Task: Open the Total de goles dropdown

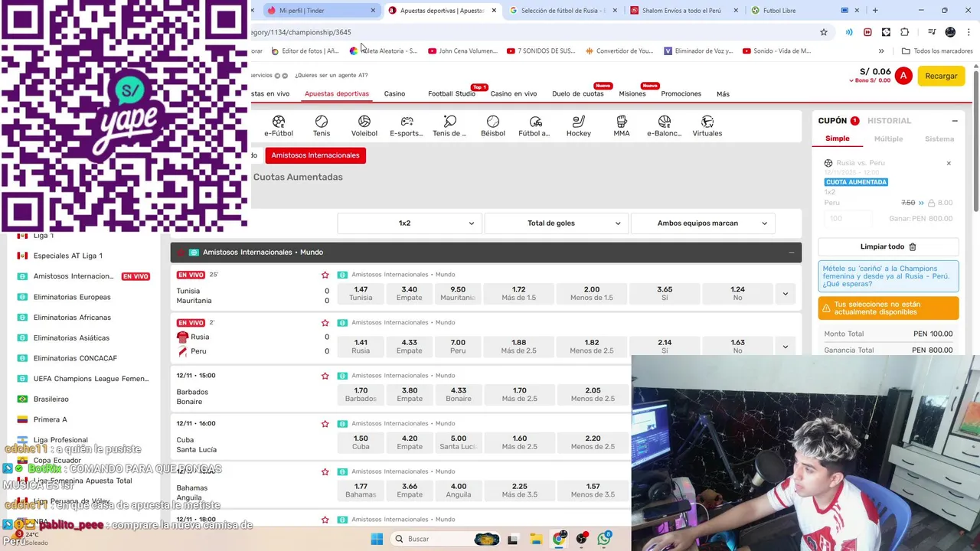Action: point(557,223)
